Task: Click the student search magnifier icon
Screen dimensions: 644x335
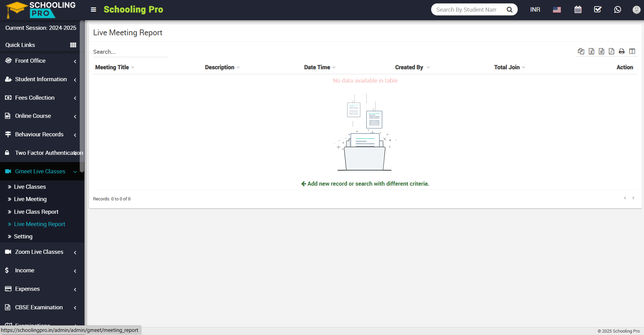Action: 510,10
